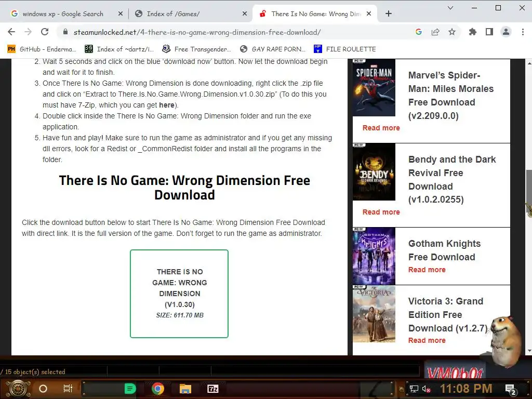Open the tab search chevron
This screenshot has width=532, height=399.
(x=450, y=8)
